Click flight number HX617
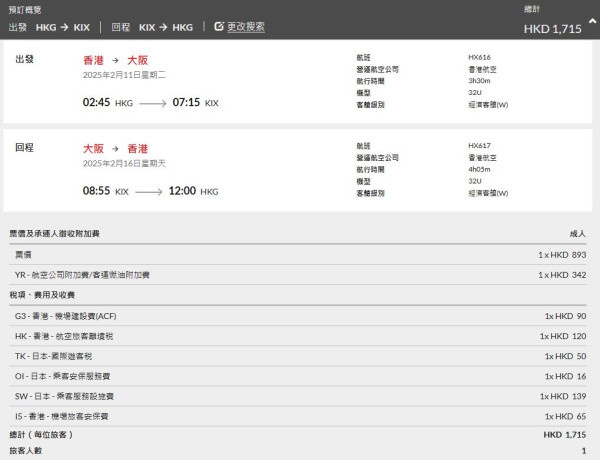The width and height of the screenshot is (600, 460). (x=479, y=146)
